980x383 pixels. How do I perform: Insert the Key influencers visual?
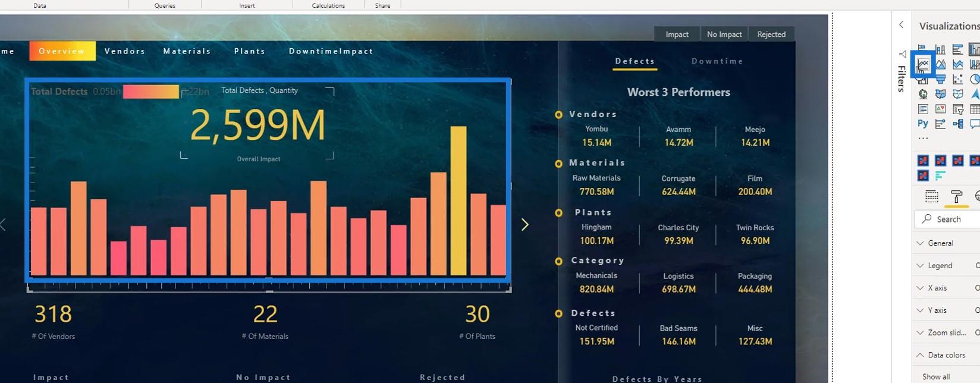(940, 124)
